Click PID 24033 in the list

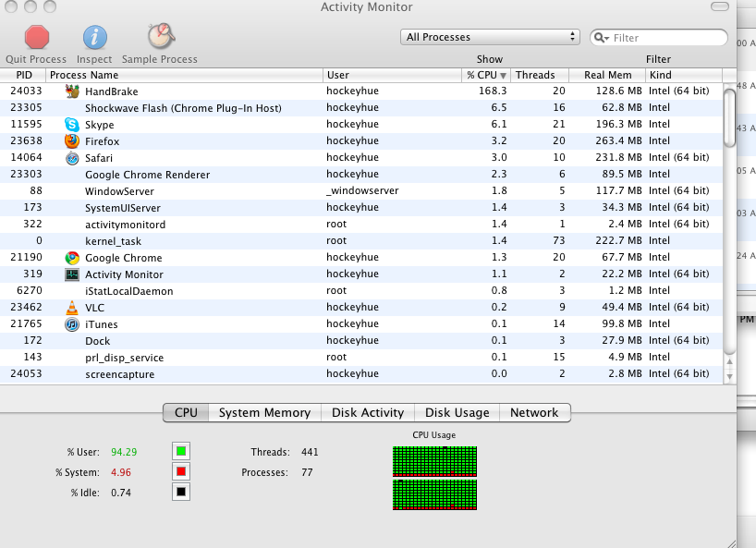26,91
